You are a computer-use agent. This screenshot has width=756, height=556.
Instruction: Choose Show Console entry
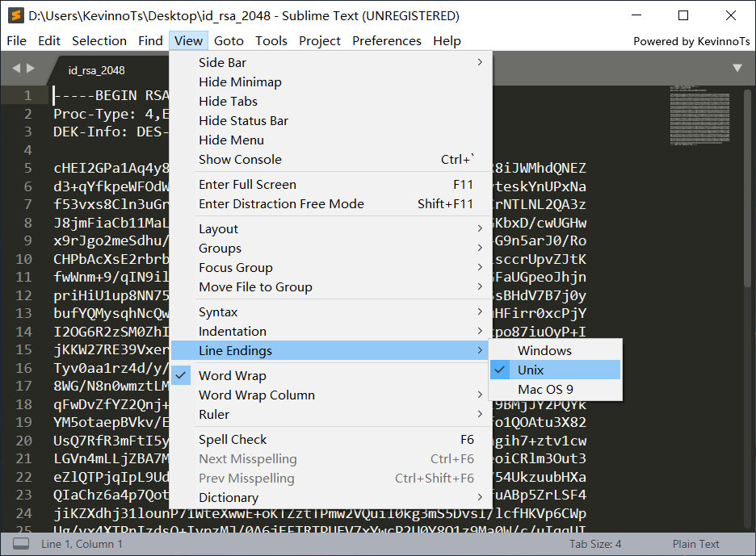[331, 159]
